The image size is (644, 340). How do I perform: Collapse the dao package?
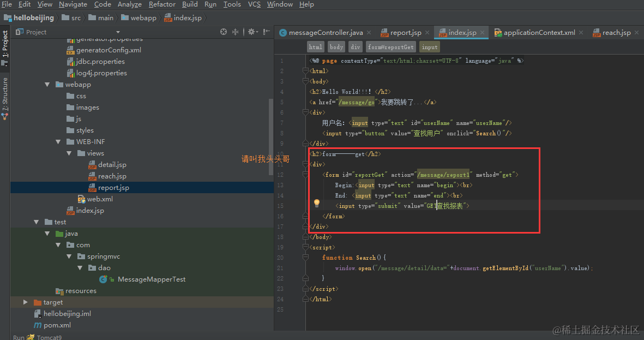pos(80,267)
